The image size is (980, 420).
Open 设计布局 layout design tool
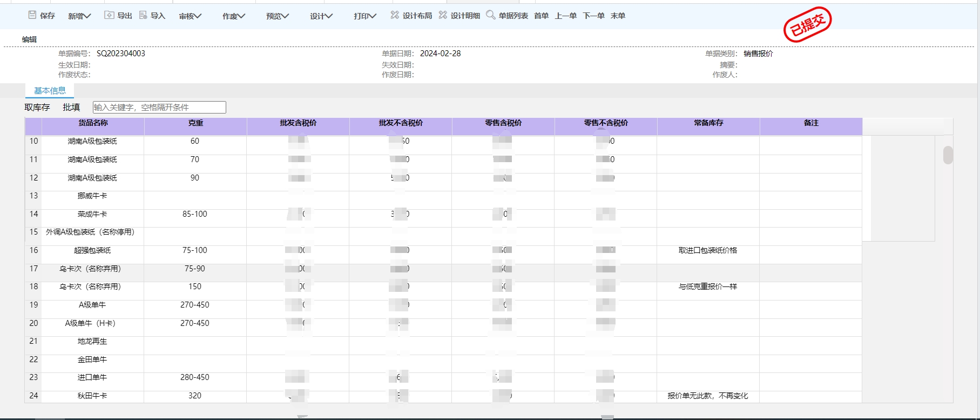[411, 16]
